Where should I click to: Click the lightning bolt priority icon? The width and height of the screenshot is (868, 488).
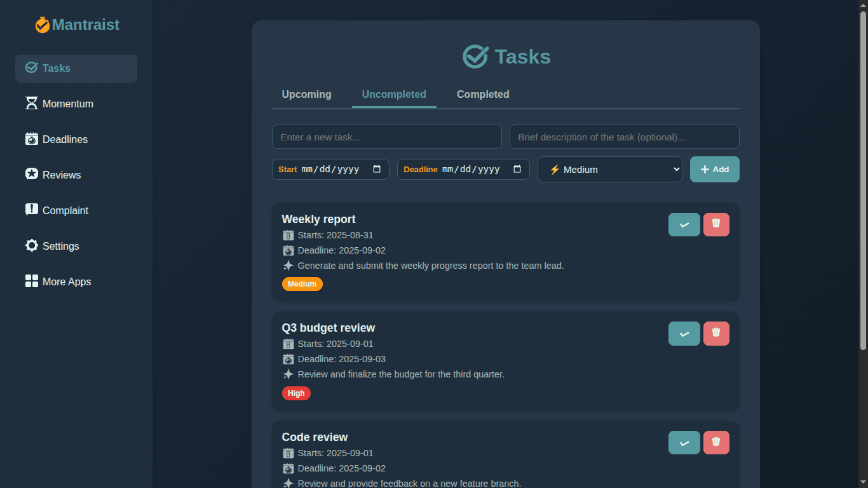pyautogui.click(x=554, y=169)
